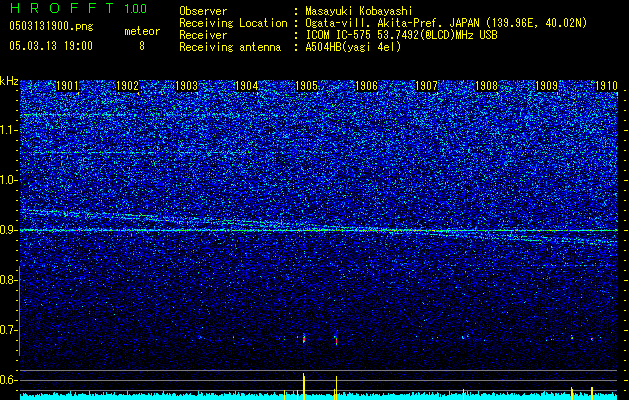The width and height of the screenshot is (629, 400).
Task: Click the 1907 time marker
Action: (426, 86)
